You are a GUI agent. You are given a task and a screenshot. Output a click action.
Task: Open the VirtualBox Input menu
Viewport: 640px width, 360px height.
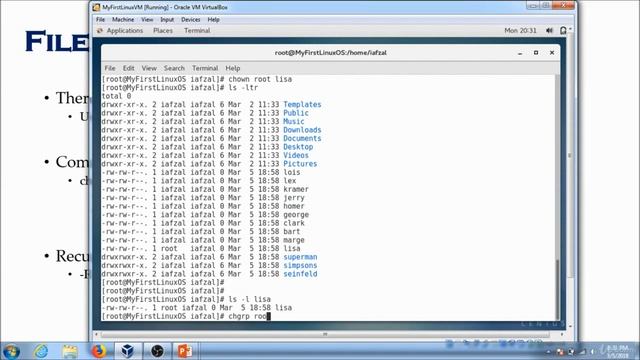pyautogui.click(x=167, y=20)
